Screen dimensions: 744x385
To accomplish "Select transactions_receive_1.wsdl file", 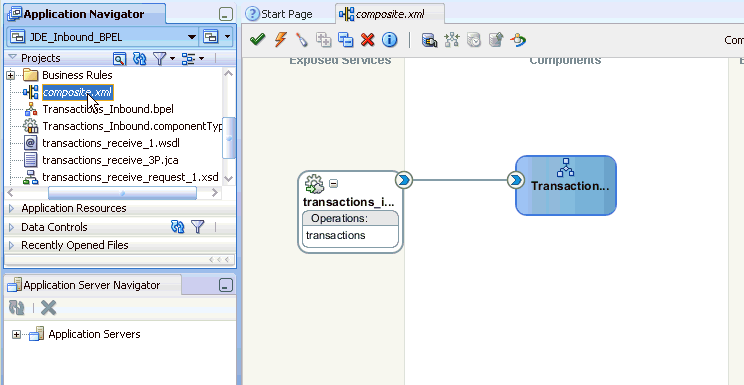I will pos(111,143).
